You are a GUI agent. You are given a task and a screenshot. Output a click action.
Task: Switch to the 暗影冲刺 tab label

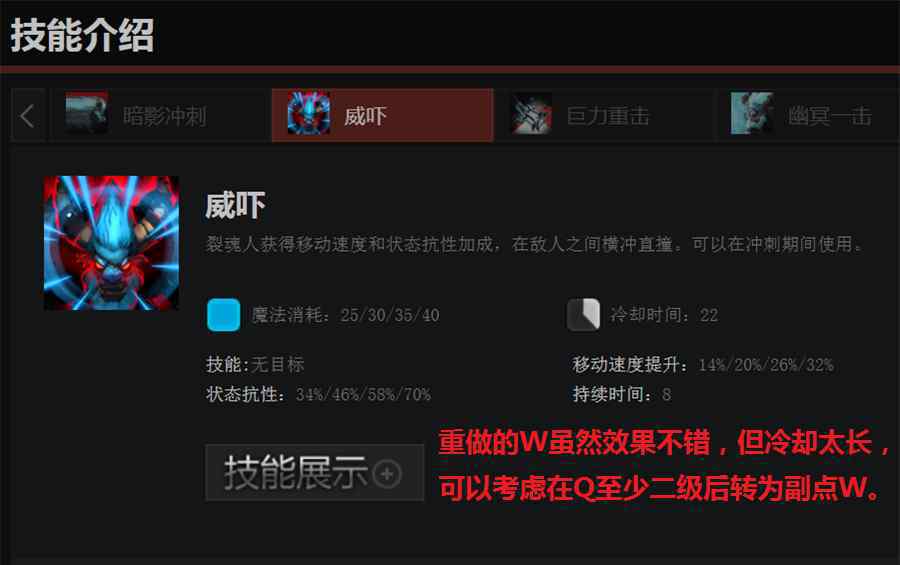(165, 116)
